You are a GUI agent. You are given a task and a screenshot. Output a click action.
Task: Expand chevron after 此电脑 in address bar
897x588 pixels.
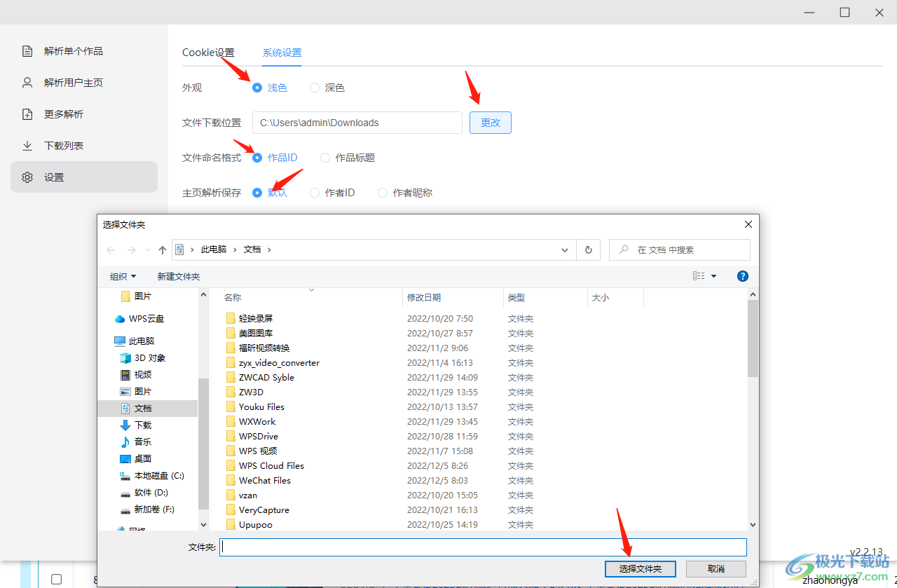(235, 249)
